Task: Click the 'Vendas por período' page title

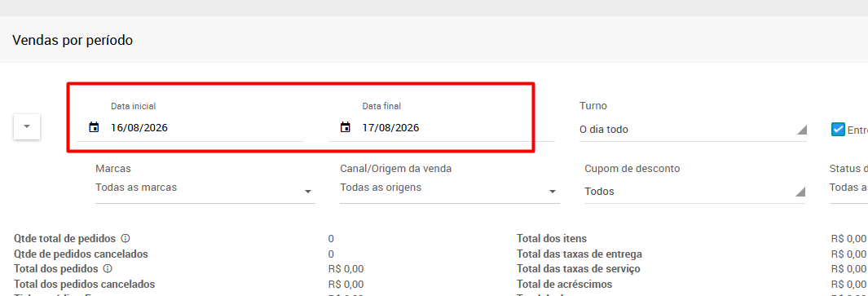Action: tap(73, 41)
